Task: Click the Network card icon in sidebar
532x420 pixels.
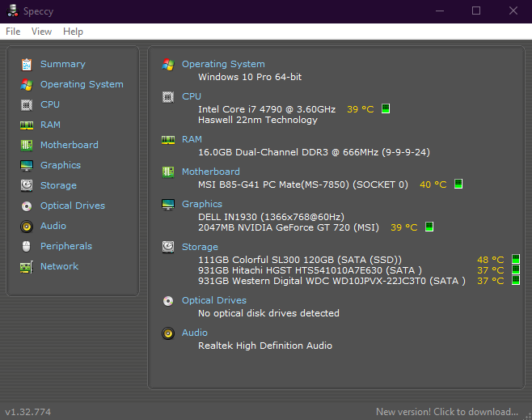Action: [27, 267]
